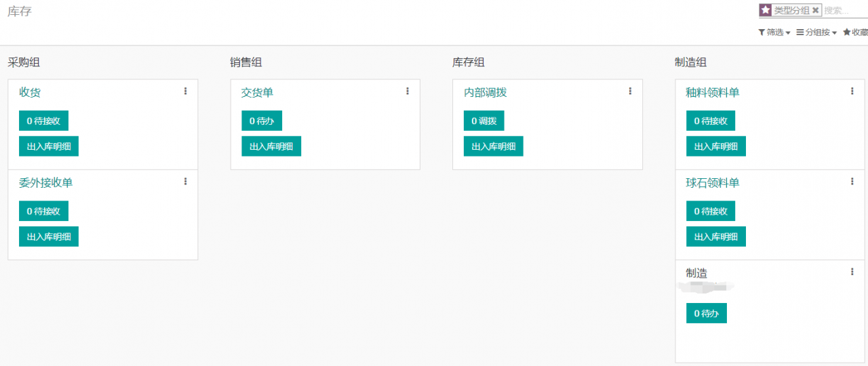
Task: Open kebab menu on 内部调拨 card
Action: [630, 91]
